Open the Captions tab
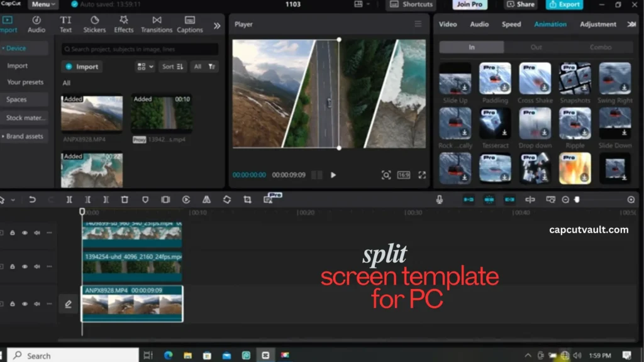Image resolution: width=644 pixels, height=362 pixels. tap(190, 25)
